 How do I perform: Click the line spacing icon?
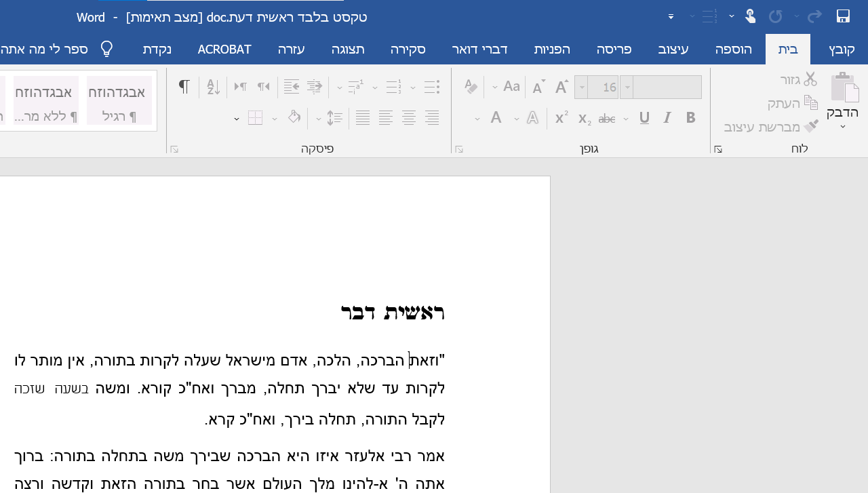pos(334,118)
